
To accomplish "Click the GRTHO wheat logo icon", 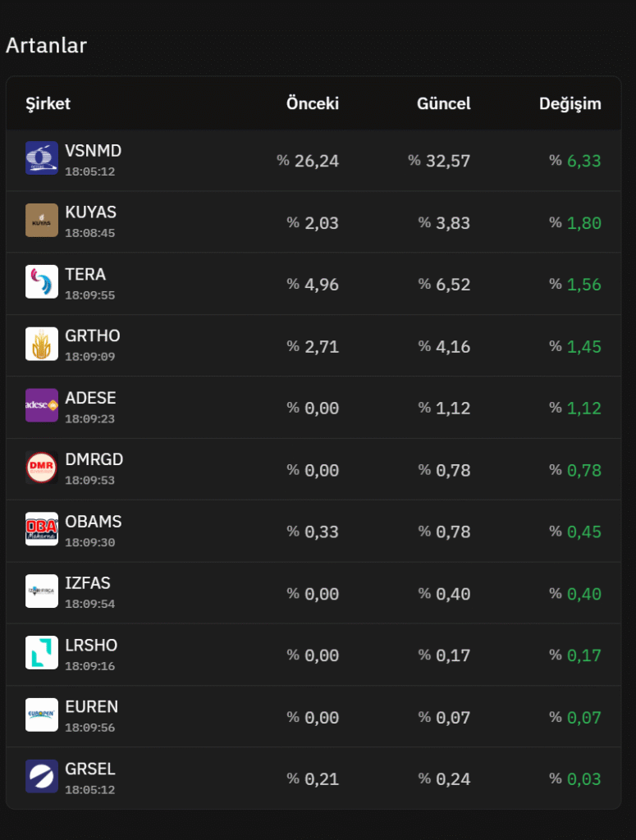I will point(42,344).
